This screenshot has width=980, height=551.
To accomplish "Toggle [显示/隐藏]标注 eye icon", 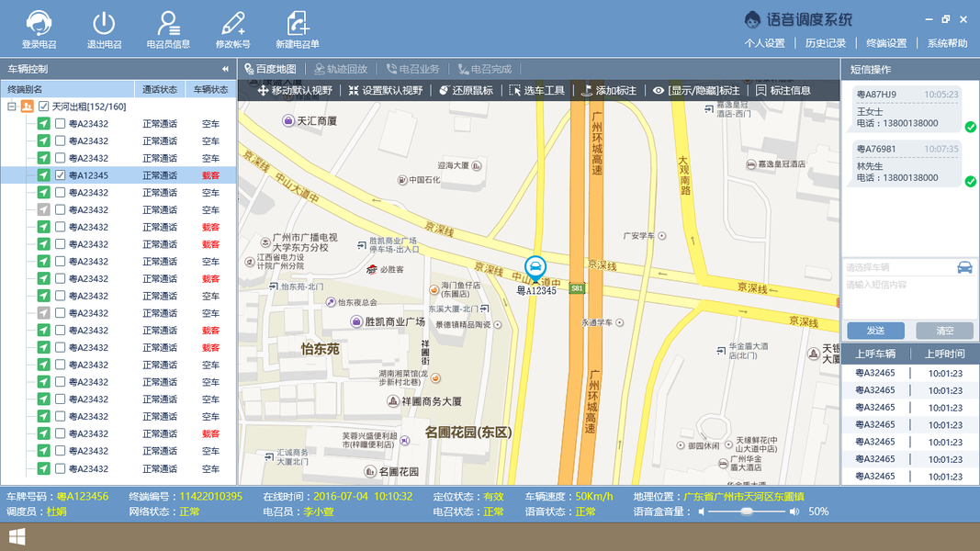I will click(x=659, y=91).
